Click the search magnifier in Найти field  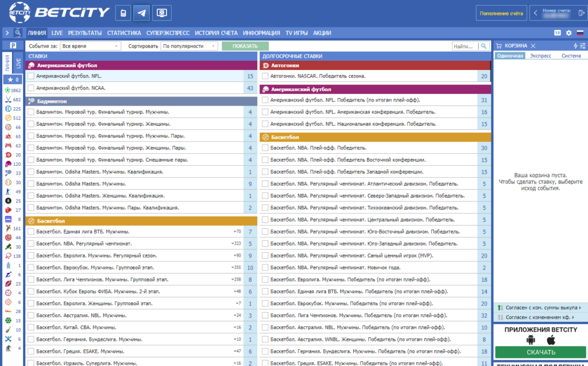(x=483, y=46)
